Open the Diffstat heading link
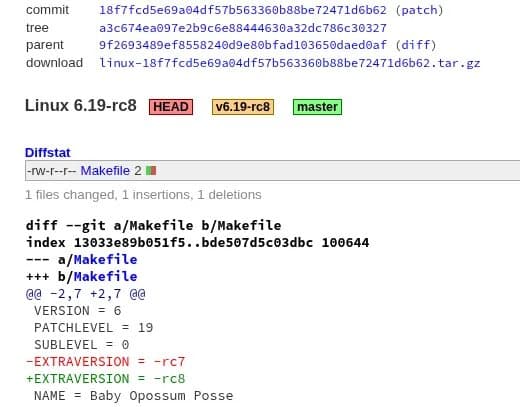The image size is (520, 407). (48, 153)
